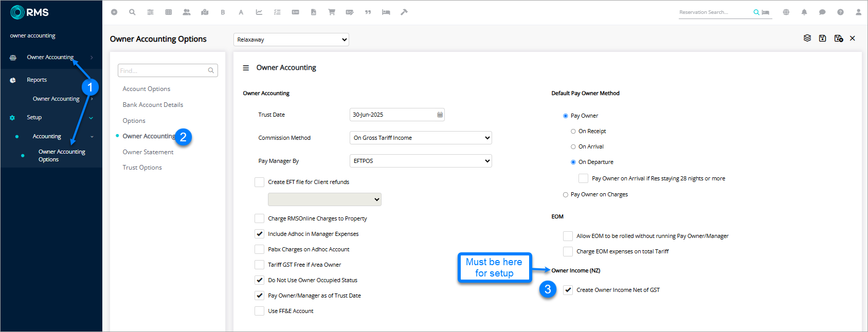The width and height of the screenshot is (868, 332).
Task: Click the Save and Exit icon
Action: [838, 39]
